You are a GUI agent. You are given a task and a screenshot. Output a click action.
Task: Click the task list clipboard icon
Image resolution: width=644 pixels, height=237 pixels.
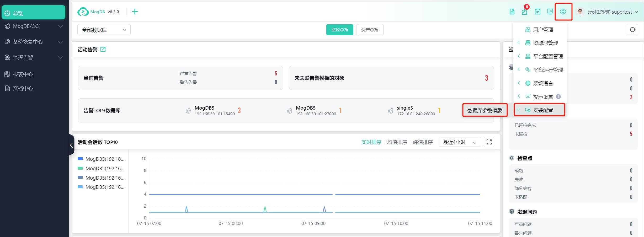(x=537, y=12)
